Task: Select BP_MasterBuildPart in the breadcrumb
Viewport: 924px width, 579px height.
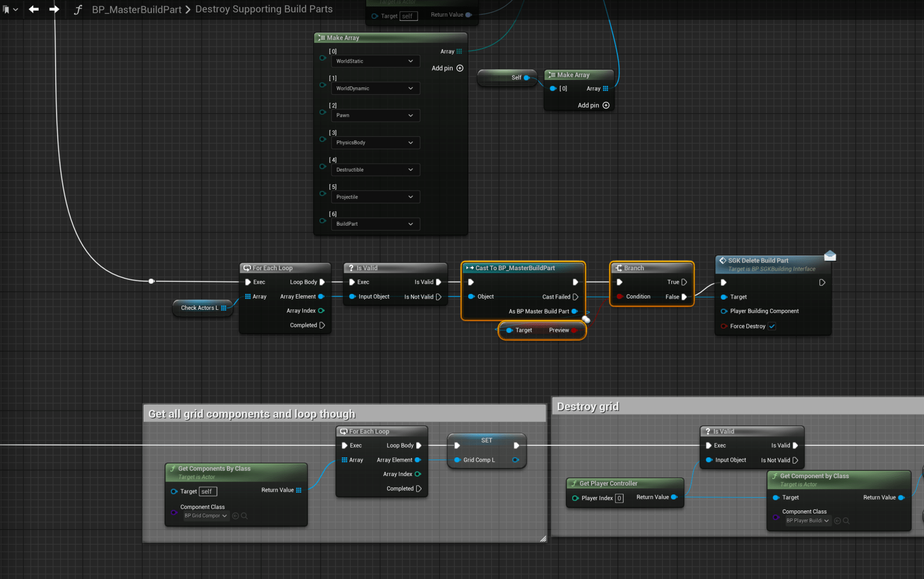Action: [x=137, y=9]
